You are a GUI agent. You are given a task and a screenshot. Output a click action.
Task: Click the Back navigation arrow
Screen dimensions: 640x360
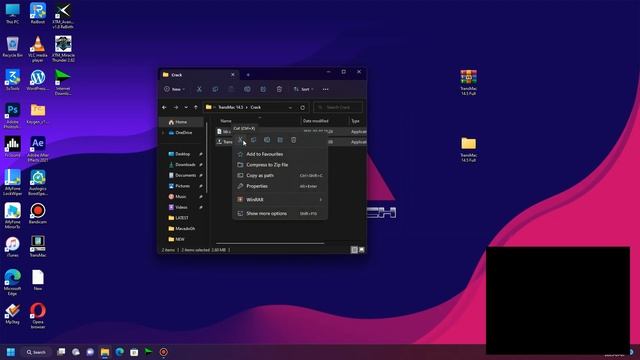click(x=164, y=107)
